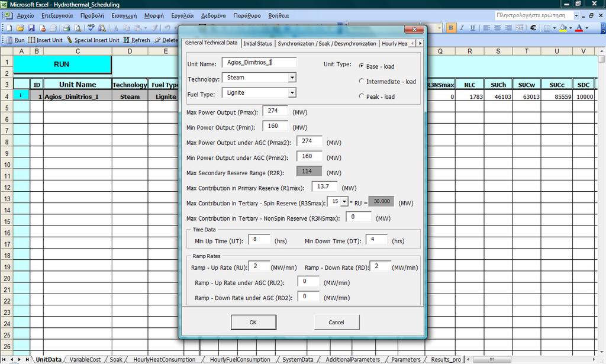Click the Permission icon with red circle
This screenshot has height=364, width=606.
43,28
